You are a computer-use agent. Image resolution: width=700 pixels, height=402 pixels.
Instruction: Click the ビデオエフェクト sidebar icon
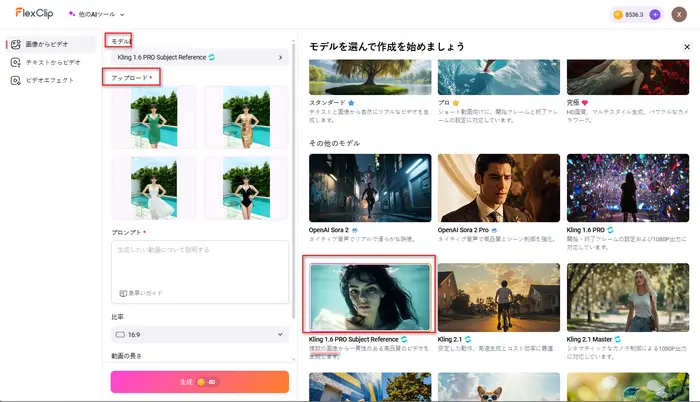coord(16,80)
